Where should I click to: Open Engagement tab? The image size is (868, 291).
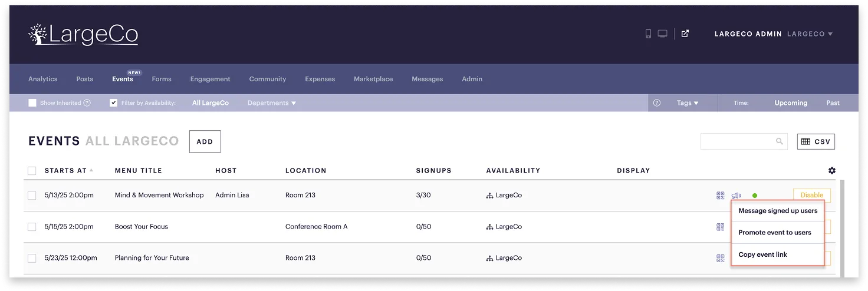pos(210,79)
